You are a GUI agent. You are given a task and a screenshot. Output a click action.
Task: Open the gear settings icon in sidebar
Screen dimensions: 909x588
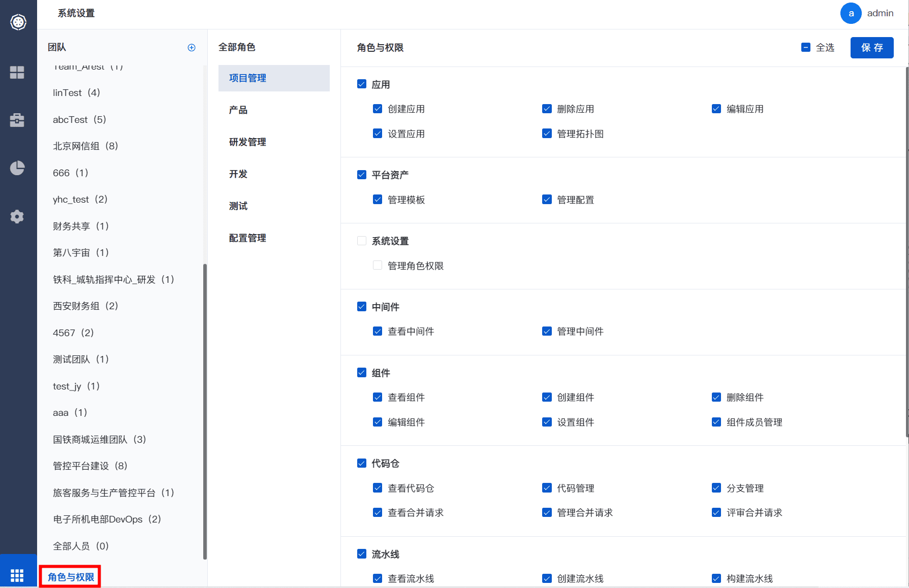click(17, 217)
